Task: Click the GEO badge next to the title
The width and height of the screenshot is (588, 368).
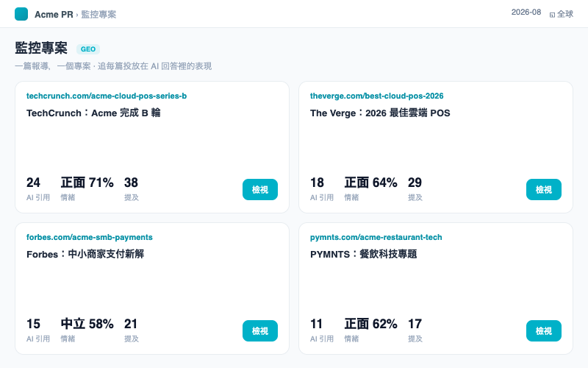Action: point(88,49)
